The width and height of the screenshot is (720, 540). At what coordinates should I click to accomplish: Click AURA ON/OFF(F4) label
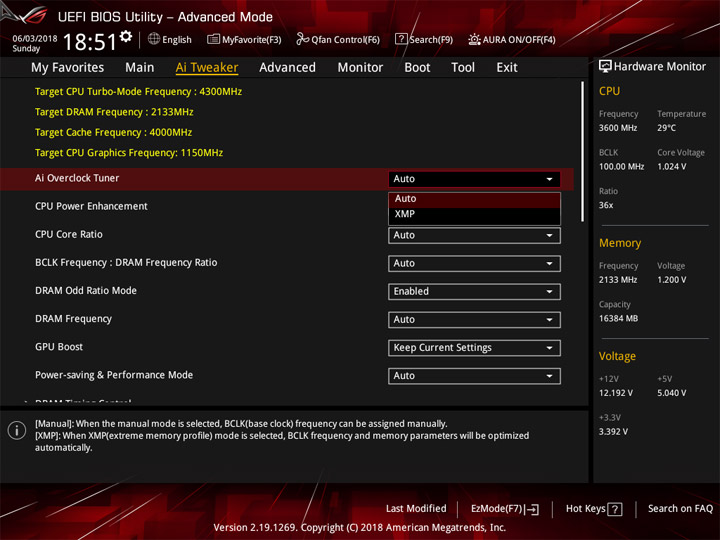click(x=519, y=40)
